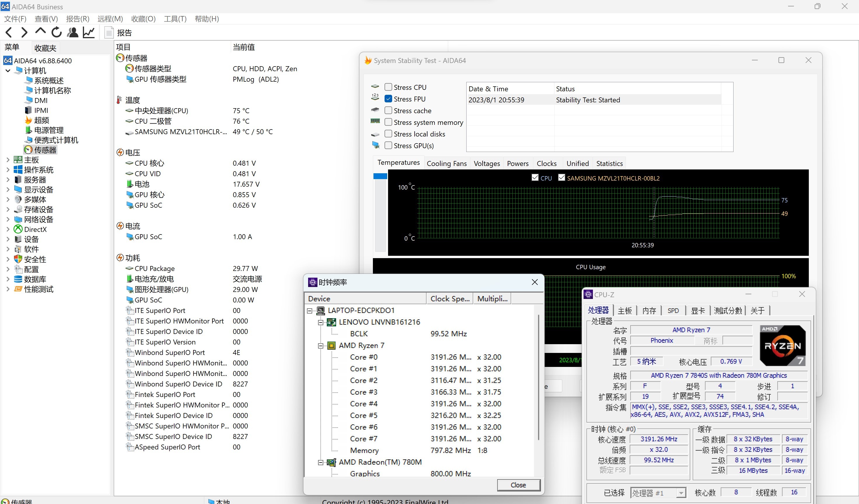Viewport: 859px width, 504px height.
Task: Click the back navigation arrow in toolbar
Action: point(9,33)
